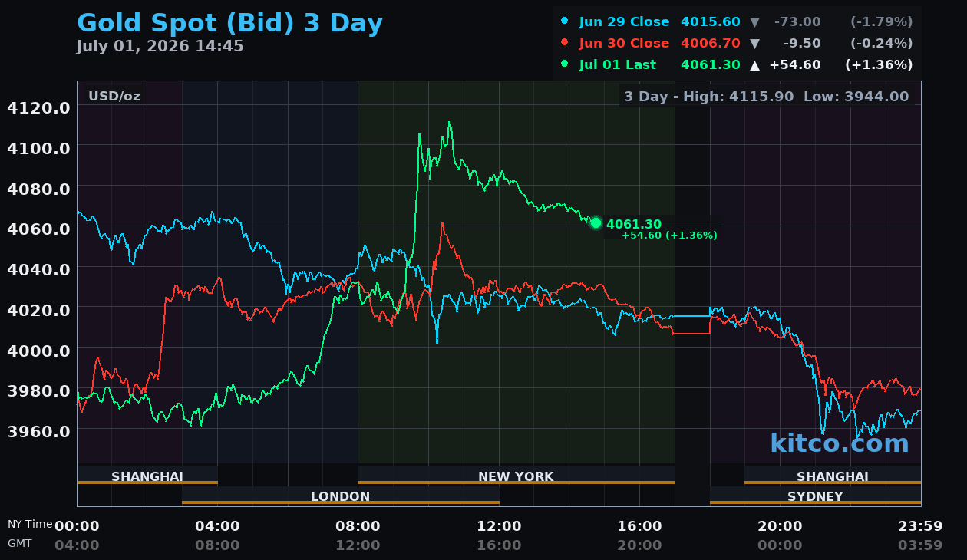
Task: Click the -73.00 change value
Action: pos(798,21)
